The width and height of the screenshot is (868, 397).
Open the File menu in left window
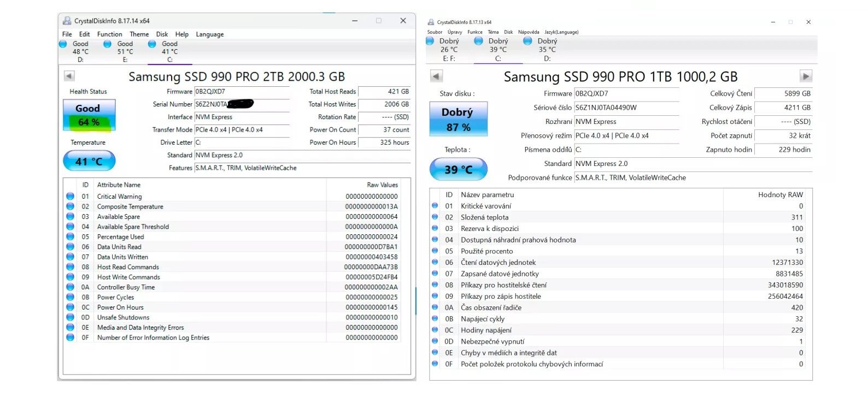point(67,34)
